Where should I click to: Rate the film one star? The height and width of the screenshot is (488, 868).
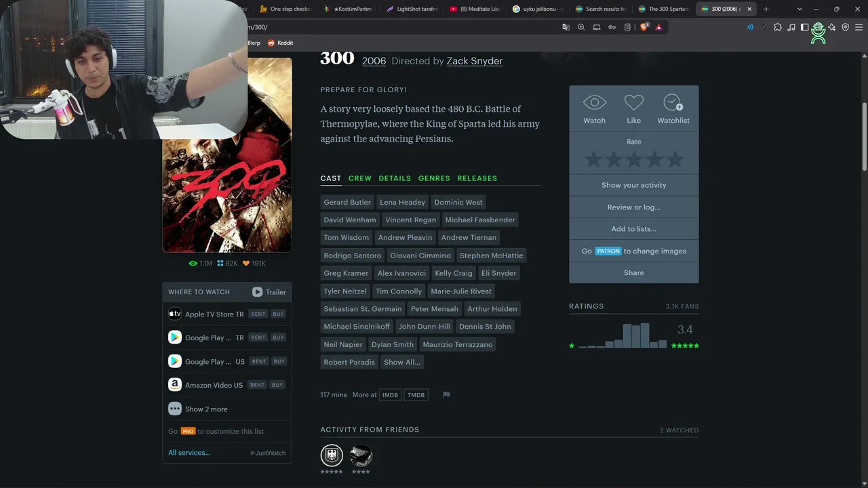click(593, 160)
